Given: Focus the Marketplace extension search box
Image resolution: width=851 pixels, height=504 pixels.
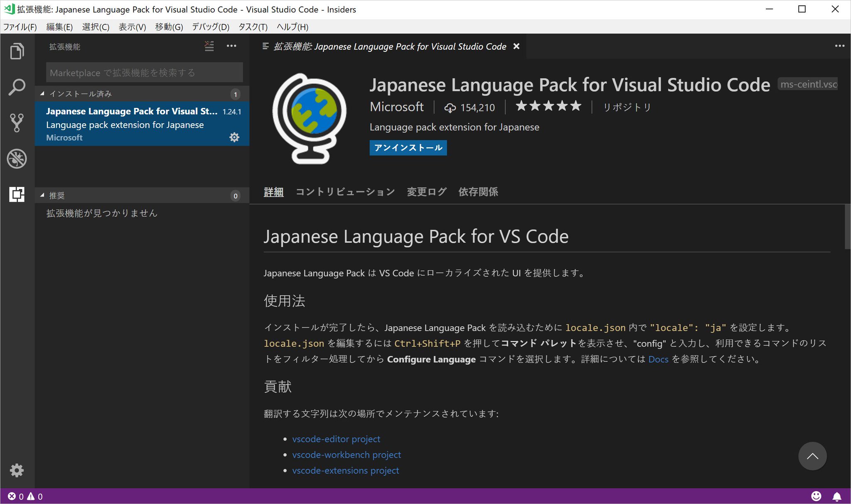Looking at the screenshot, I should [x=144, y=73].
